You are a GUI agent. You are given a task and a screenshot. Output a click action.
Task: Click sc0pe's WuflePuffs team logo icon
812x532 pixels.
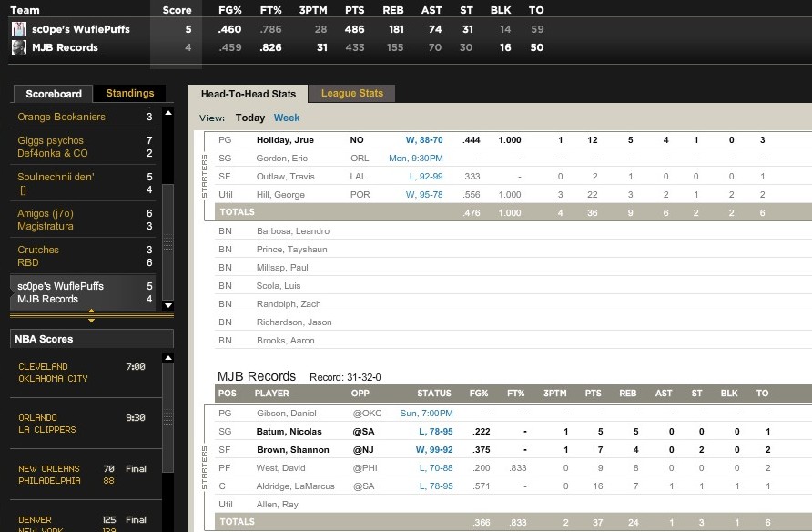coord(19,29)
